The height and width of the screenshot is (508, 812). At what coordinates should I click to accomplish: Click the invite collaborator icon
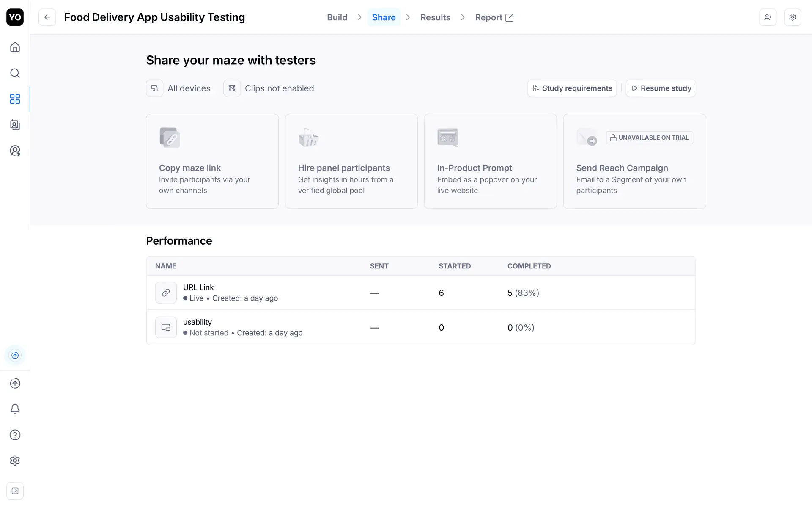point(768,17)
